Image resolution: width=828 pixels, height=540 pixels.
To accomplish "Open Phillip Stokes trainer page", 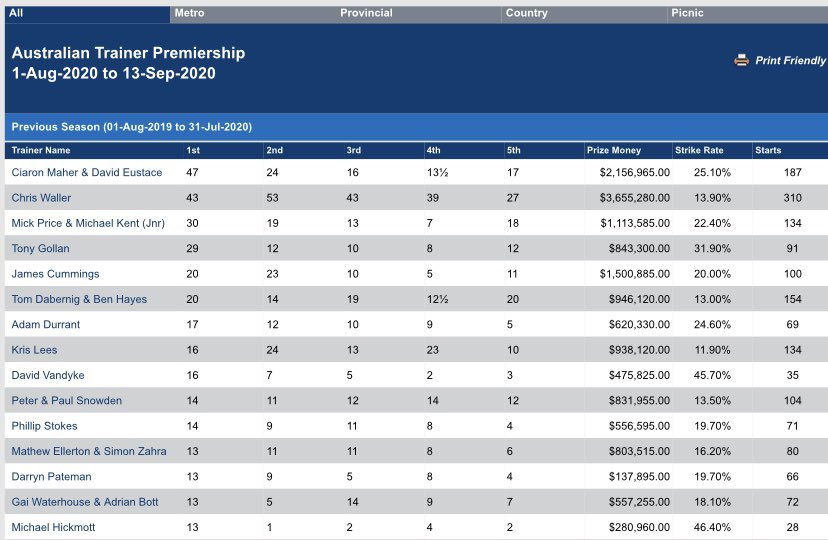I will coord(44,425).
